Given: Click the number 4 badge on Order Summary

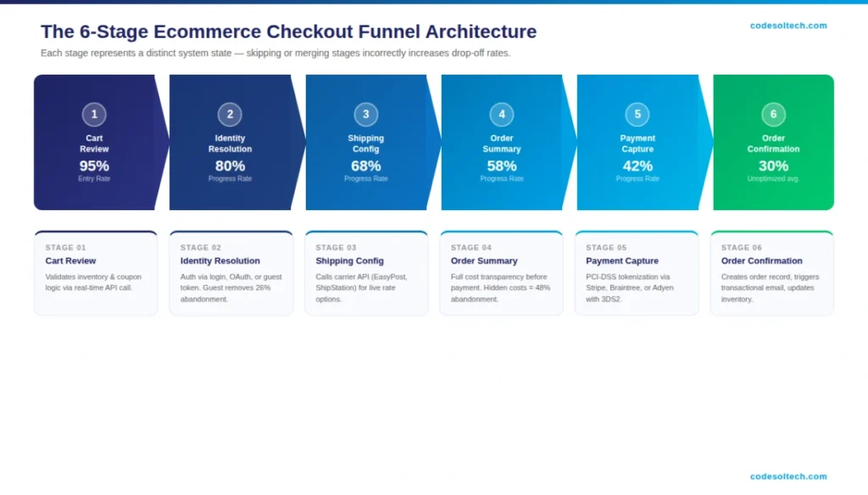Looking at the screenshot, I should (501, 114).
